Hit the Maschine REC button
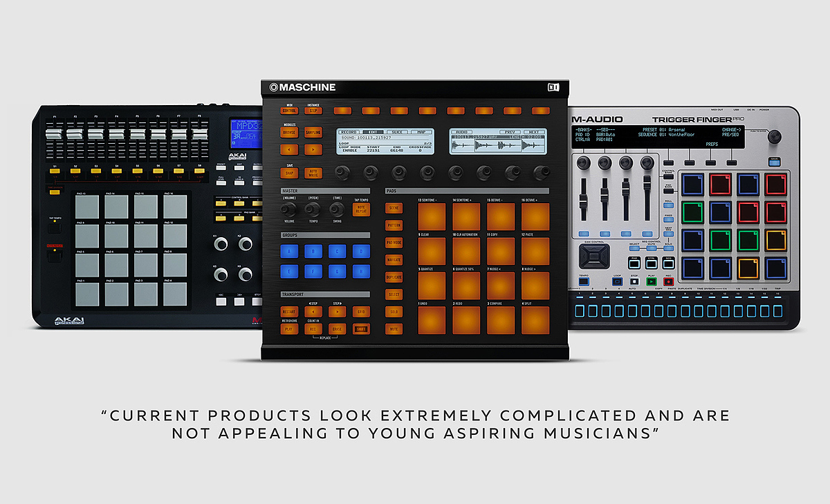The height and width of the screenshot is (504, 830). tap(313, 329)
